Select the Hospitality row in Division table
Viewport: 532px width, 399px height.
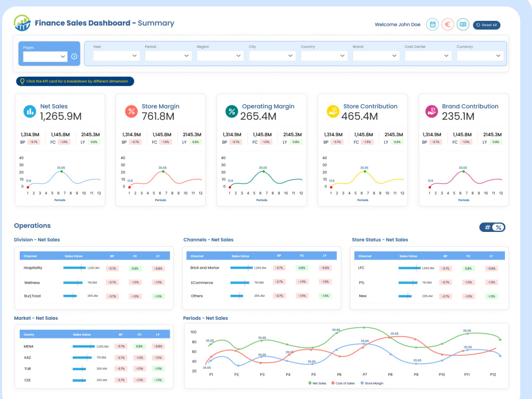[94, 268]
